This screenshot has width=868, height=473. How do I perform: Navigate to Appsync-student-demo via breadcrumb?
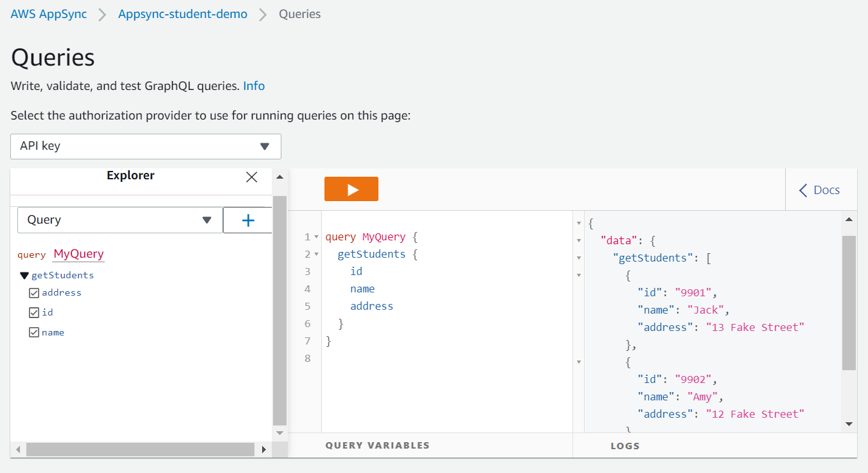click(182, 13)
